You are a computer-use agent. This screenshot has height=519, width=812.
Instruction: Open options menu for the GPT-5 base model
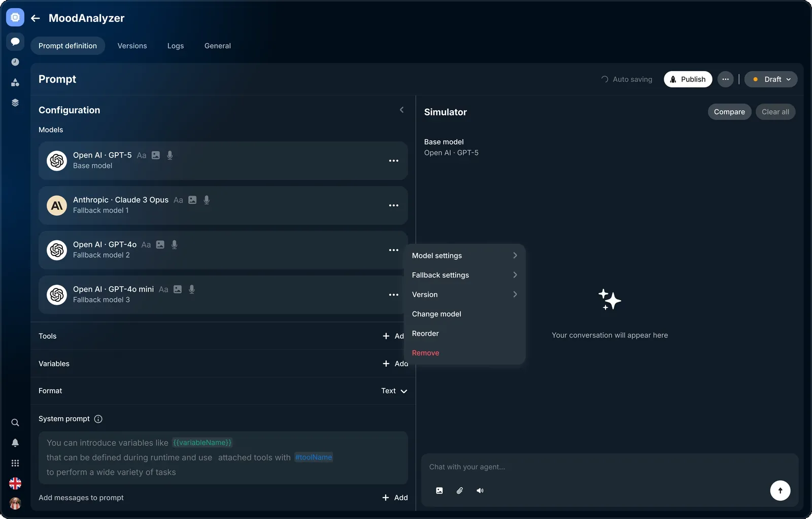(x=394, y=160)
